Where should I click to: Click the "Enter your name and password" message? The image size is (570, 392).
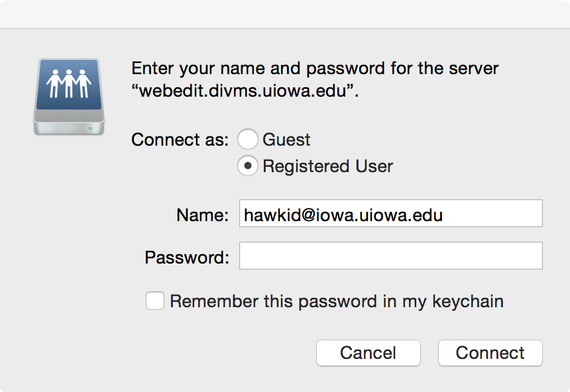tap(315, 68)
